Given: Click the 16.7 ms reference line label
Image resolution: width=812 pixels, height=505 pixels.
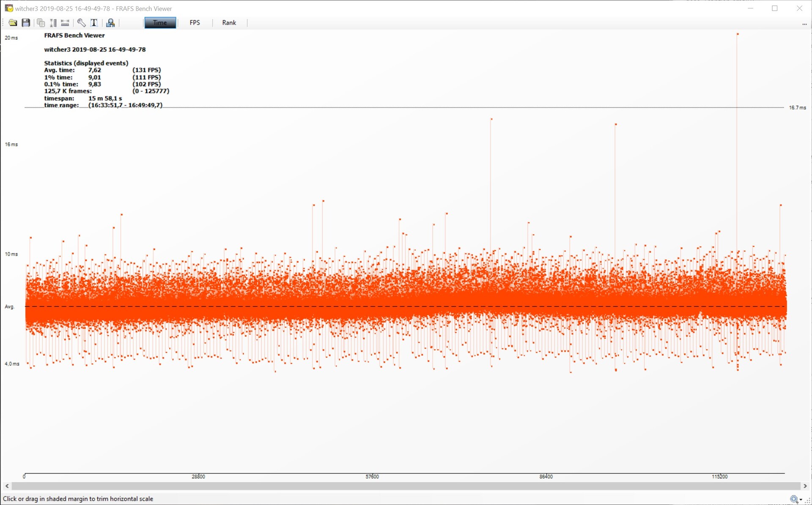Looking at the screenshot, I should tap(797, 108).
